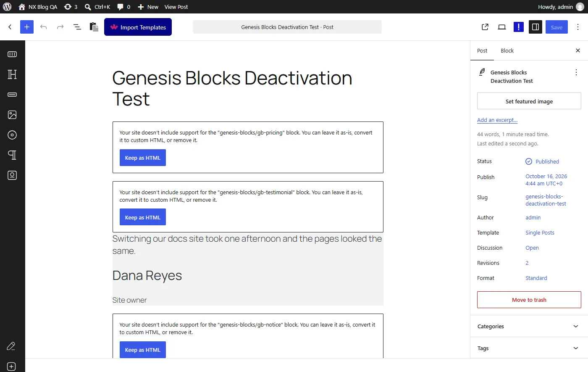The width and height of the screenshot is (588, 372).
Task: Open the updates indicator showing 3
Action: (71, 7)
